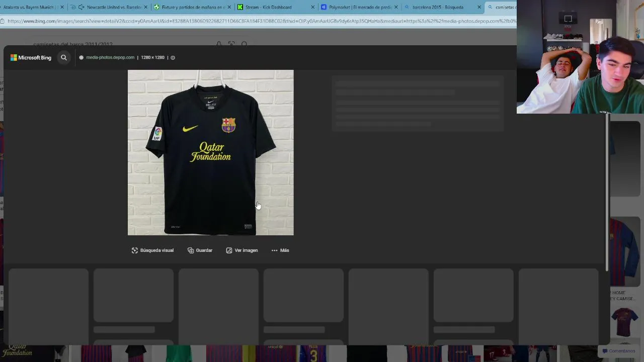The width and height of the screenshot is (644, 362).
Task: Click the image info icon after 1280 × 1280
Action: pos(173,57)
